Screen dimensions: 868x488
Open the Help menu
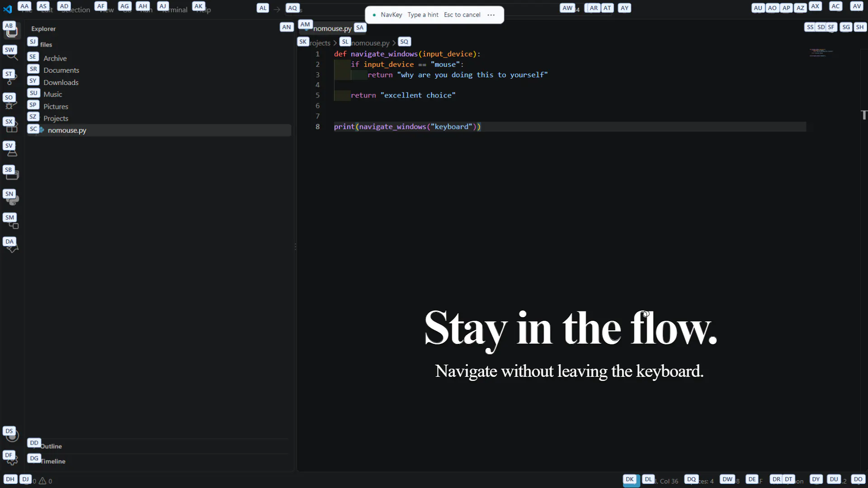203,9
